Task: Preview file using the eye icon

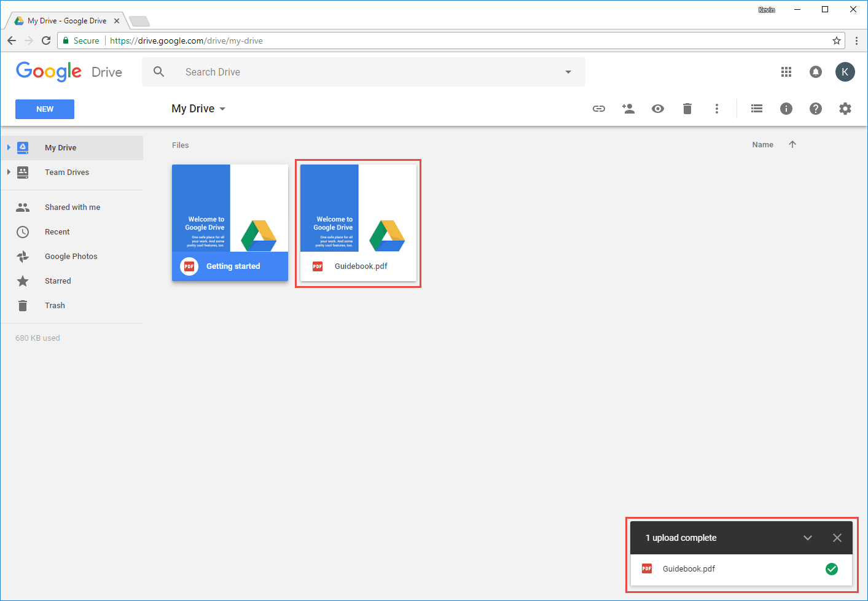Action: coord(658,109)
